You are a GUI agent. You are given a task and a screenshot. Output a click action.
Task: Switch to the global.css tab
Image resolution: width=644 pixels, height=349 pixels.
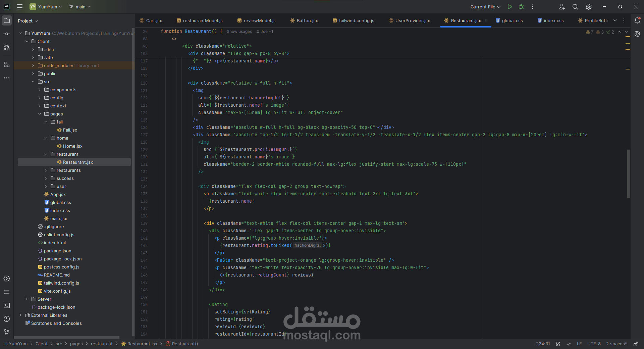(509, 20)
